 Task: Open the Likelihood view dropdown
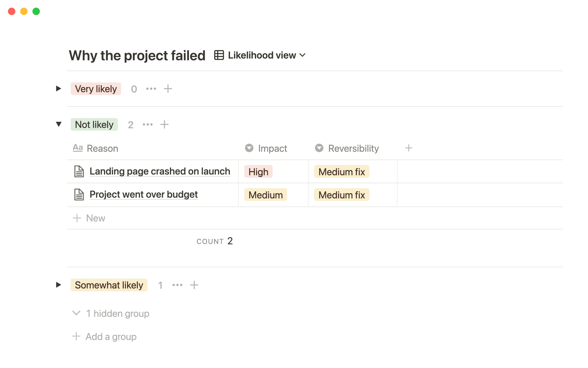click(x=303, y=55)
